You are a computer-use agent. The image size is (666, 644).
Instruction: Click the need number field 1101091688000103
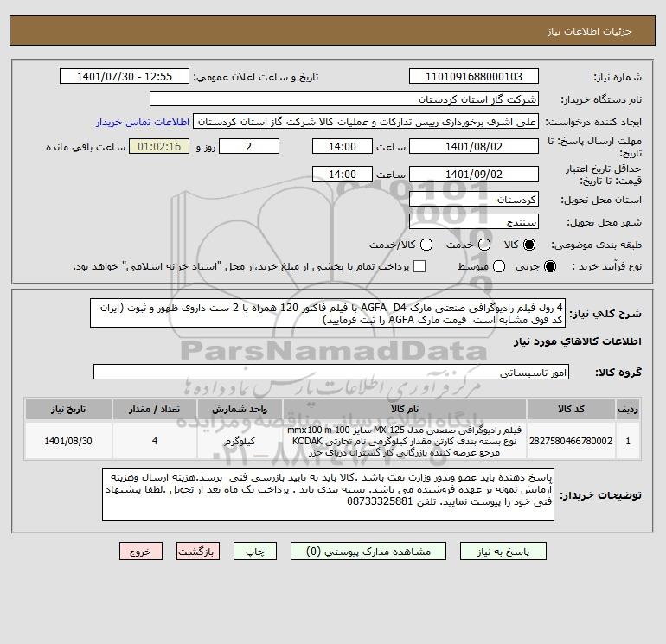pyautogui.click(x=474, y=76)
